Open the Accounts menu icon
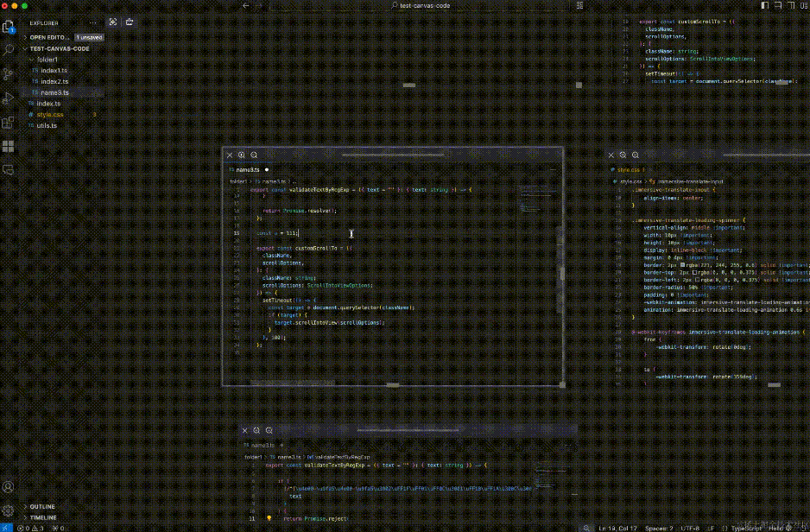 (9, 486)
